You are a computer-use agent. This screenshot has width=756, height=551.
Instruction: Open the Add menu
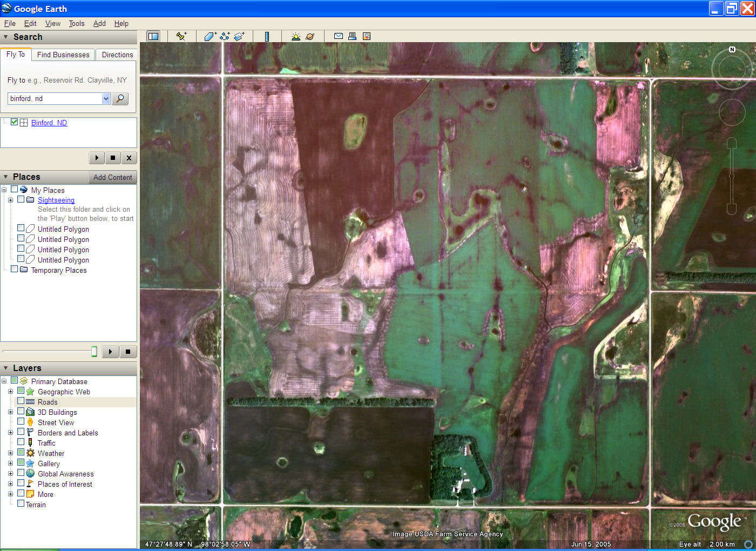pos(99,23)
